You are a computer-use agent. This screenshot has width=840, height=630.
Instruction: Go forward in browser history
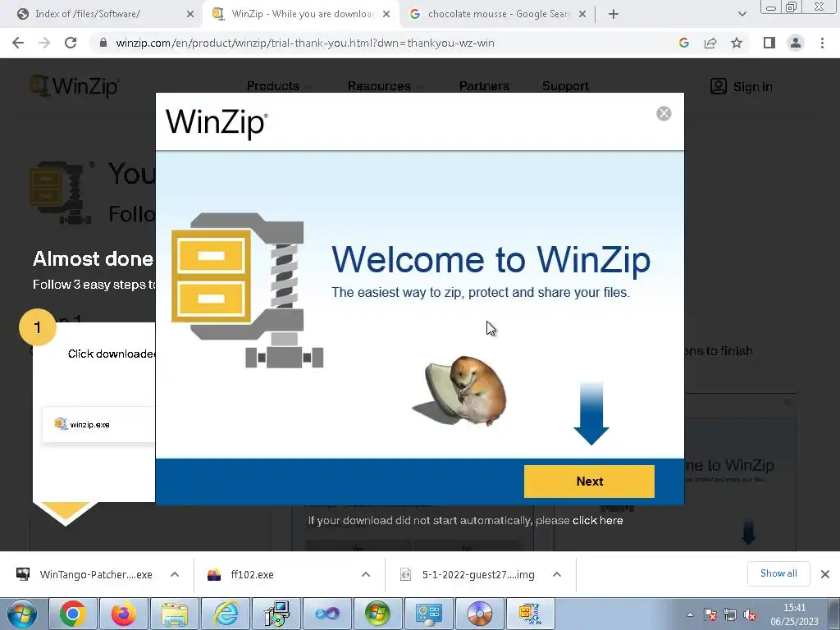click(x=44, y=43)
